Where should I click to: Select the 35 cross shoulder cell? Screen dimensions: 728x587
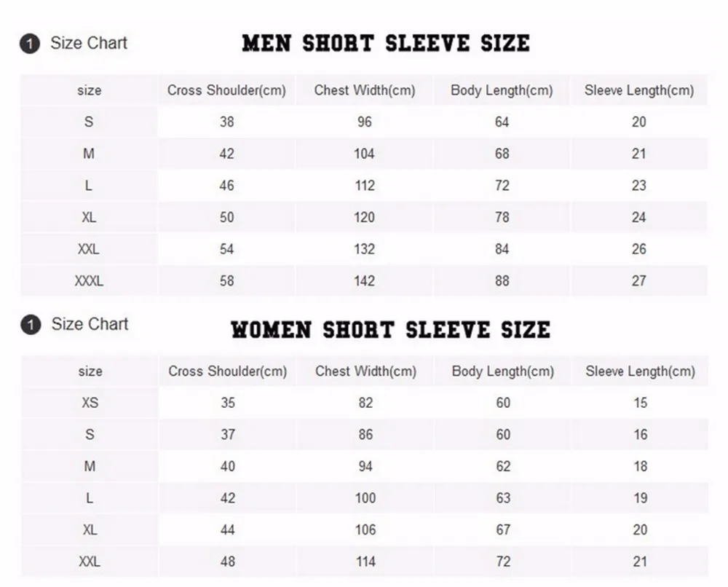click(x=228, y=403)
